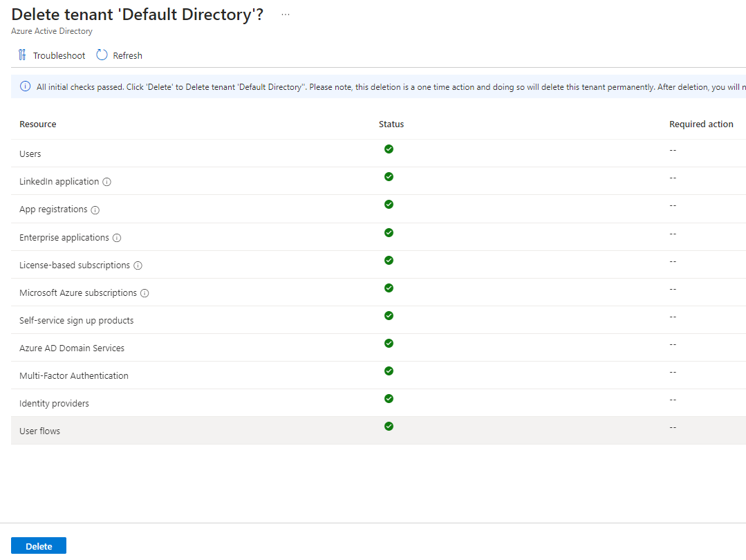Open the App registrations info tooltip icon
The image size is (746, 560).
click(95, 209)
